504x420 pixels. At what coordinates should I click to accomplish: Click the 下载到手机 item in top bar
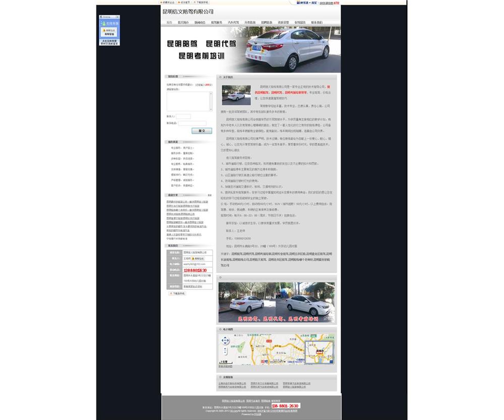click(200, 3)
